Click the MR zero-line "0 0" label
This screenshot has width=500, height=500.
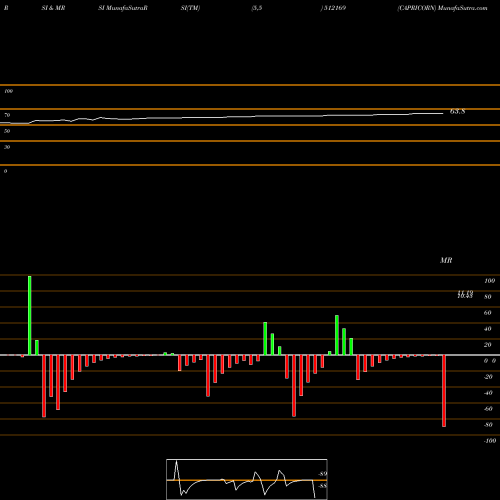click(490, 361)
